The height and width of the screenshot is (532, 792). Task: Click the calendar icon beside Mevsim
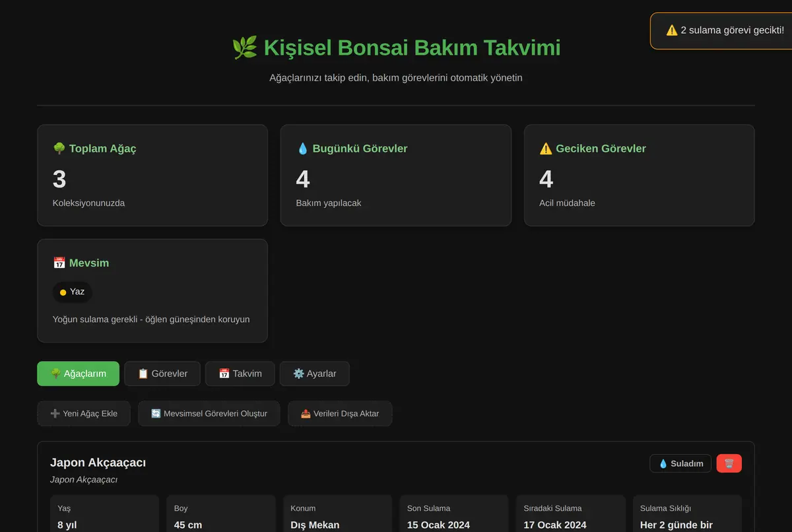(x=59, y=263)
